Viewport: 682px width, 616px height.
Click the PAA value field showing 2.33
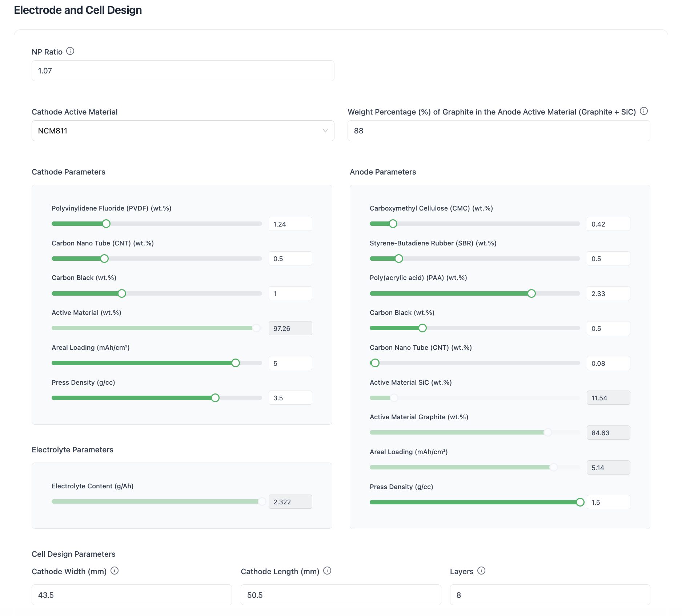tap(609, 293)
